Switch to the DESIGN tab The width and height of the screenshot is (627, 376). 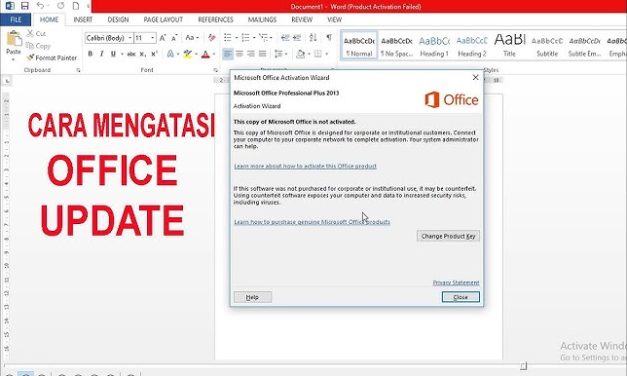118,20
